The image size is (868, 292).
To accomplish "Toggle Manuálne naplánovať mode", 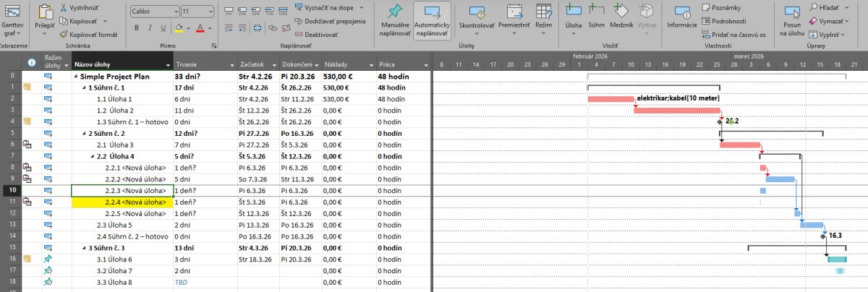I will 395,20.
